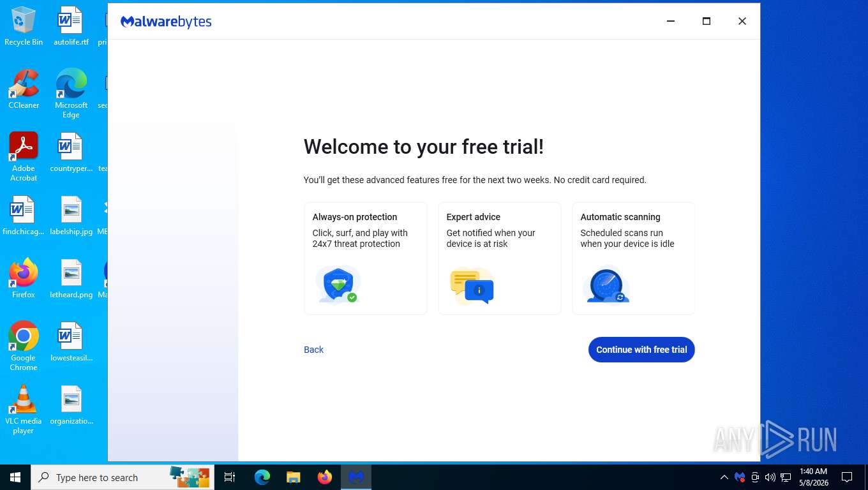Select the Always-on protection card title

click(x=355, y=217)
